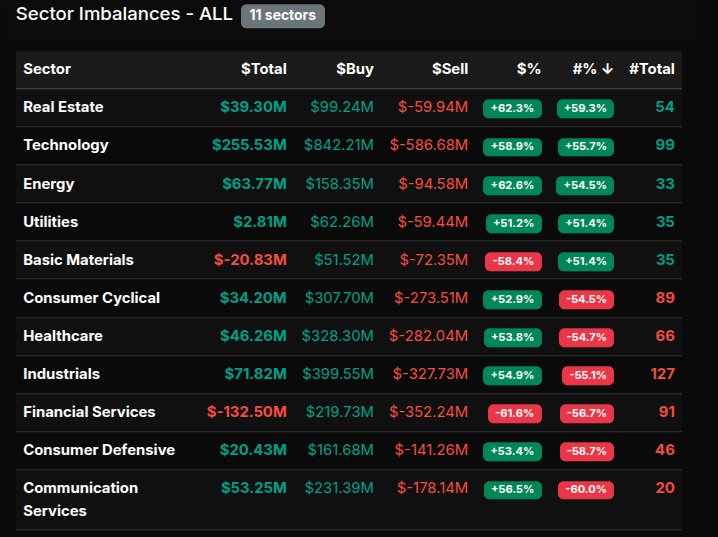Click the $Buy column header
The height and width of the screenshot is (537, 718).
(x=354, y=69)
